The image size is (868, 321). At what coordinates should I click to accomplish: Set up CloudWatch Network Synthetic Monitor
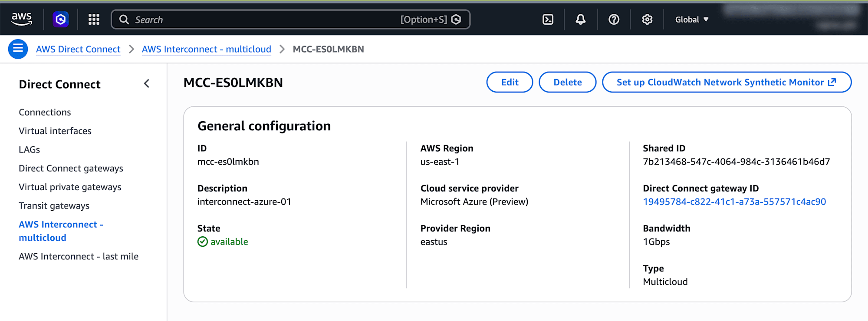coord(727,82)
